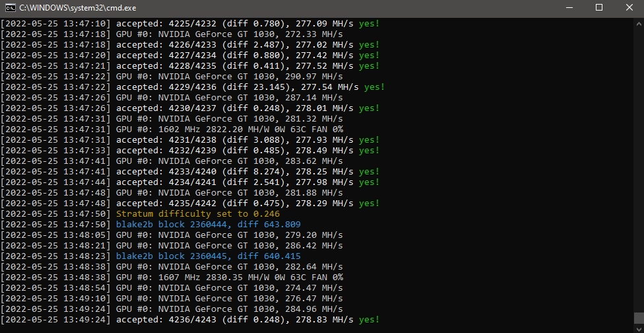
Task: Click the 'accepted: 4230/4237 (diff 0.248)' line
Action: (x=190, y=108)
